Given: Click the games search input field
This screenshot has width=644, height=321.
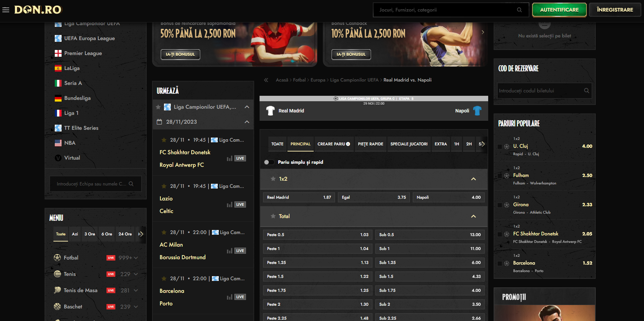Looking at the screenshot, I should point(451,10).
